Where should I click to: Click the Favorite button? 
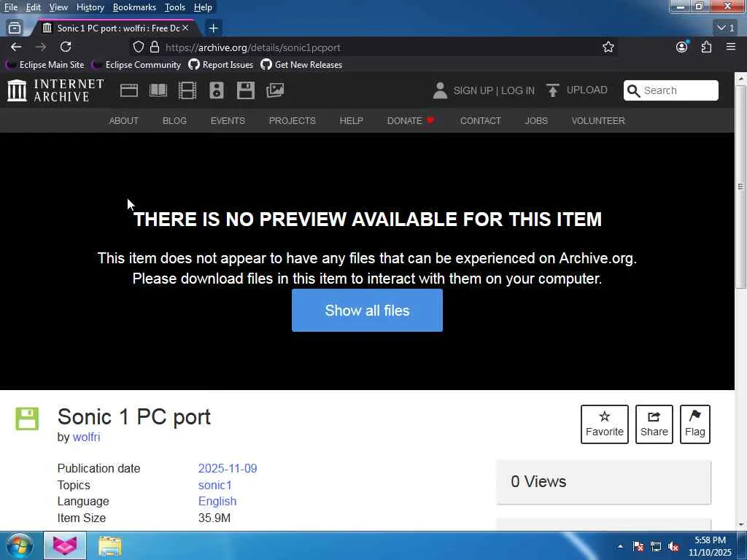605,424
